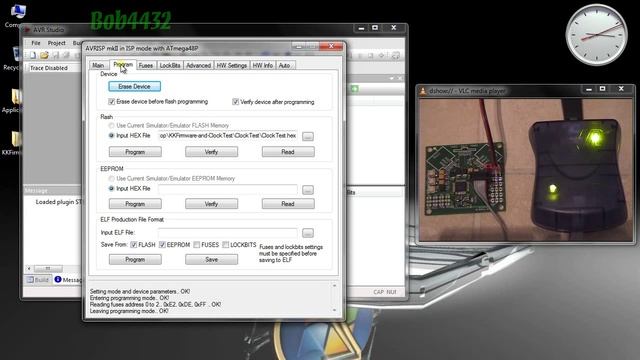
Task: Click the 'Leaving programming mode.. OK!' log line
Action: 129,311
